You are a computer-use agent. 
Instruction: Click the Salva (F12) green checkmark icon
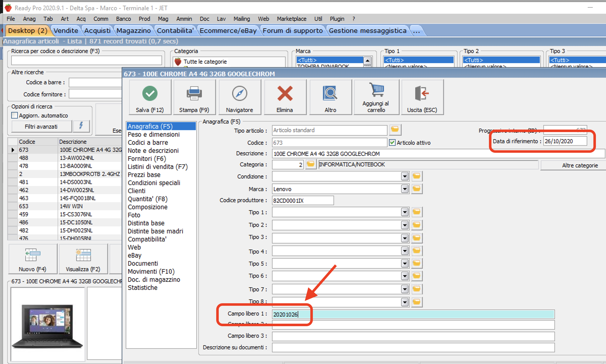click(150, 94)
